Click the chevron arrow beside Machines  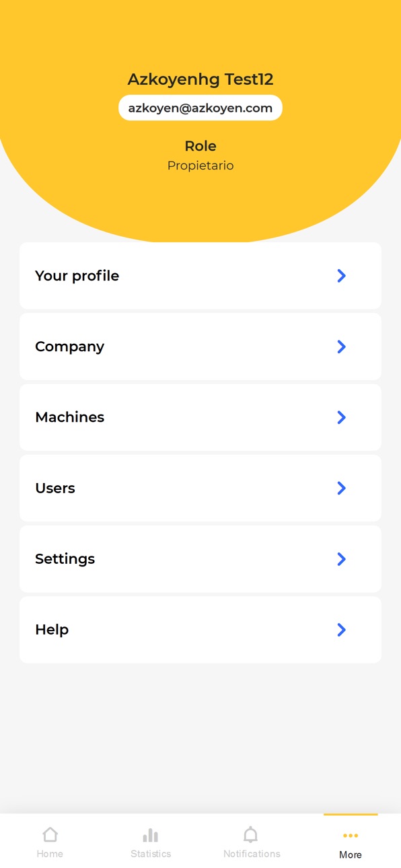(x=341, y=417)
